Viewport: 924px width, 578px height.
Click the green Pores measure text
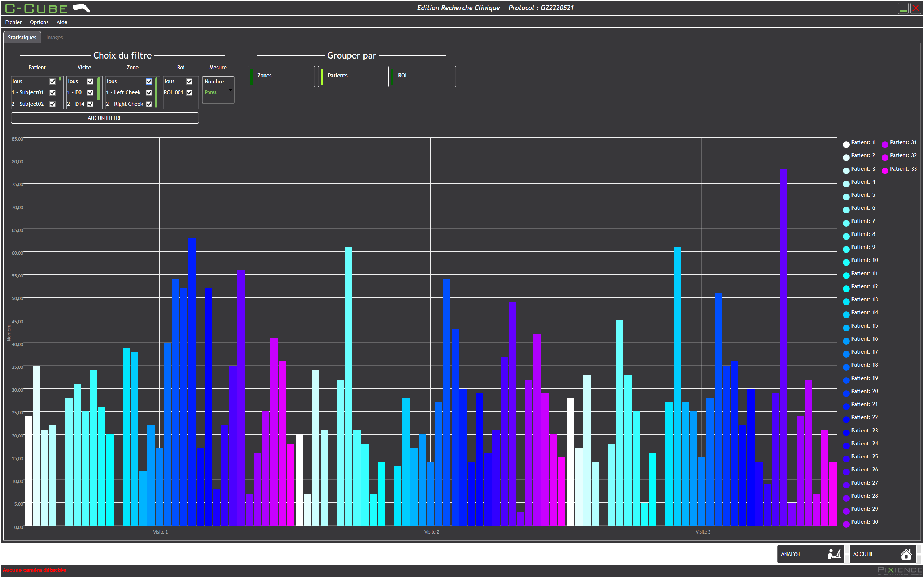210,92
